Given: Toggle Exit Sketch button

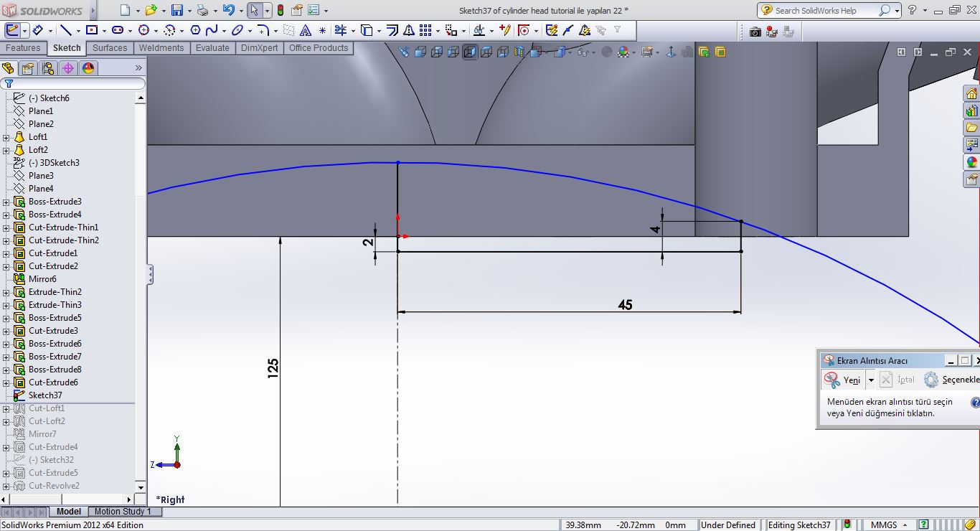Looking at the screenshot, I should tap(12, 30).
